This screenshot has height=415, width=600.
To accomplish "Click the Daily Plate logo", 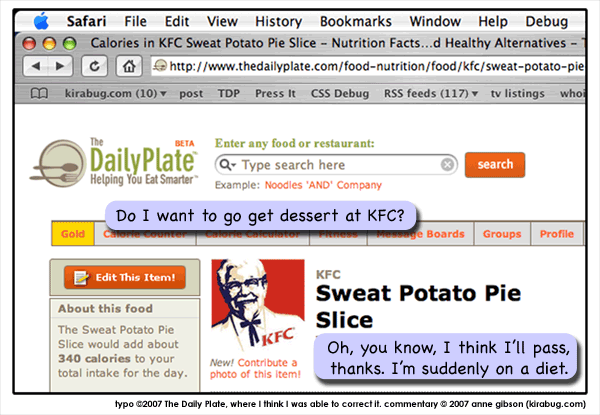I will pyautogui.click(x=114, y=163).
